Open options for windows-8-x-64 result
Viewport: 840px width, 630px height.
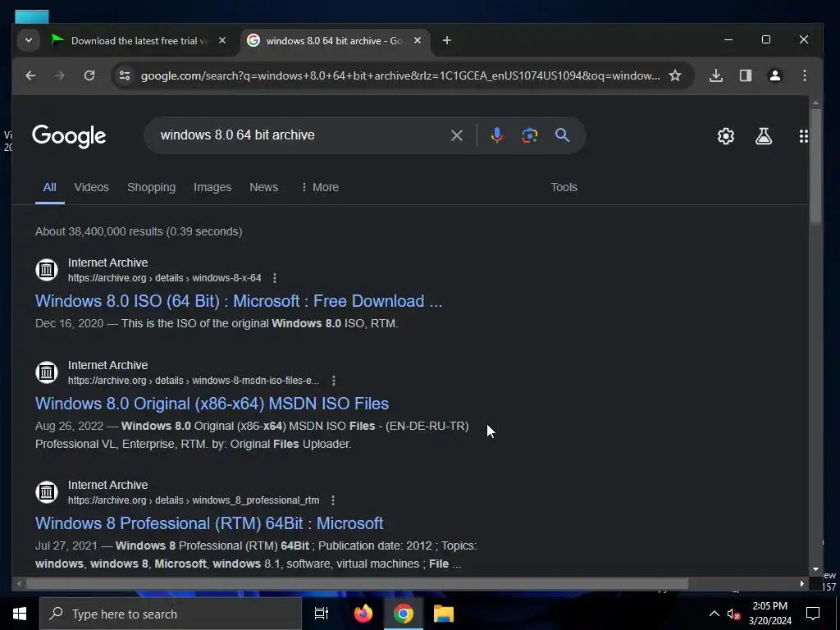[x=275, y=278]
